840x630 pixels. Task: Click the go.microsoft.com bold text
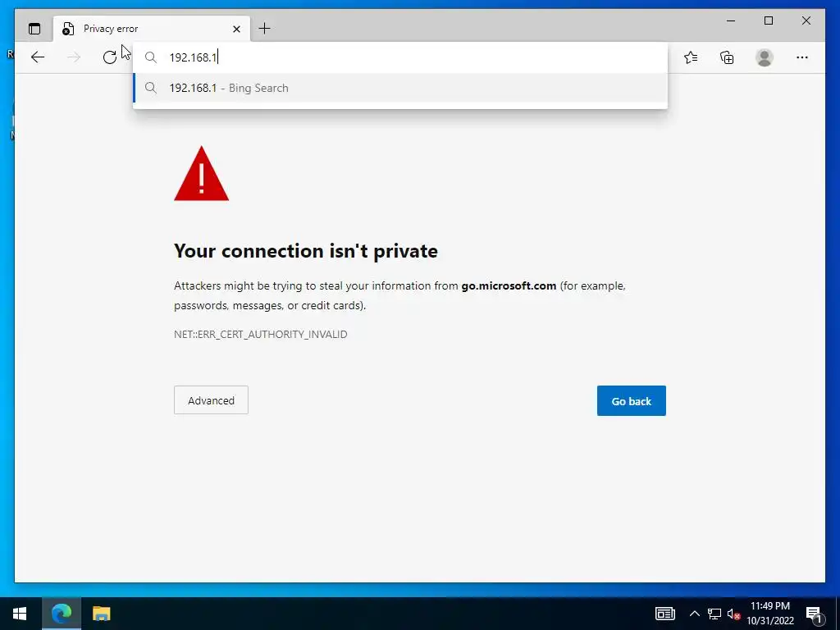(x=509, y=285)
